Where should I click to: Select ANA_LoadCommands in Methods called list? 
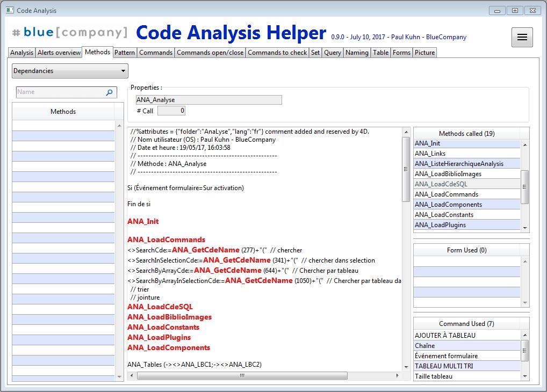pyautogui.click(x=467, y=194)
